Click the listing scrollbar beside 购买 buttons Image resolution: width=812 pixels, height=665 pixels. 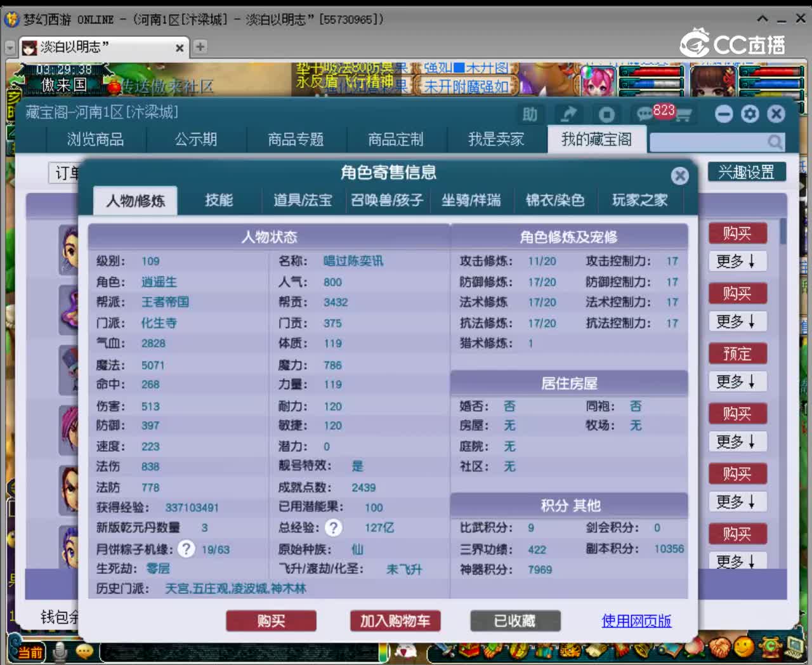(x=783, y=232)
